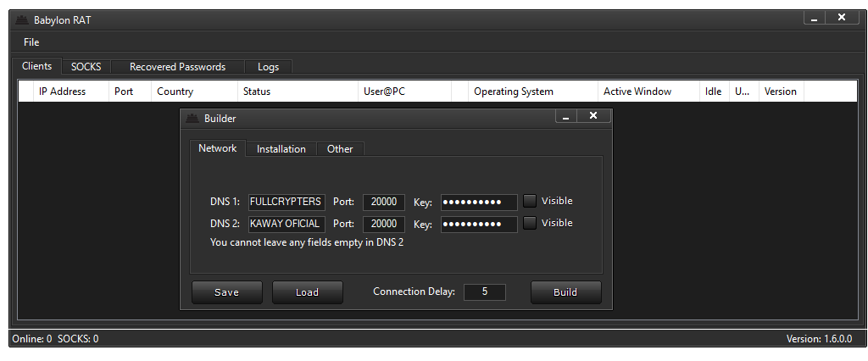Click the 'You cannot leave any fields empty' message
868x361 pixels.
point(307,242)
